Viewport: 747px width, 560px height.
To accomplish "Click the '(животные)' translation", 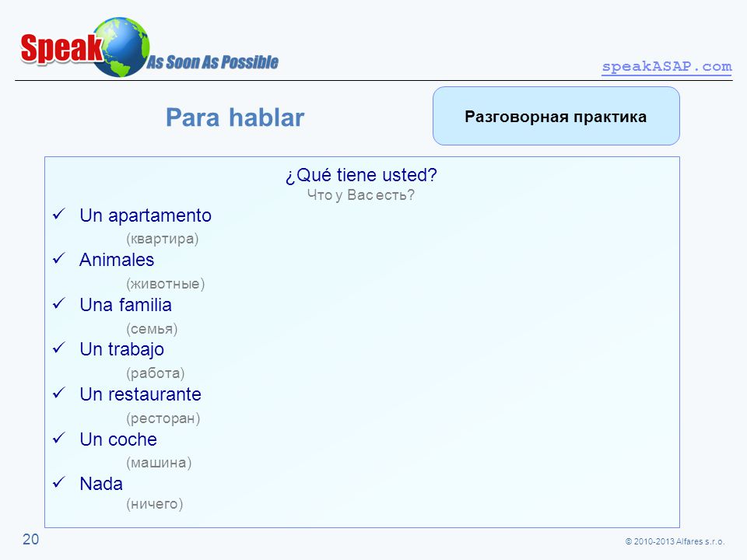I will pos(165,284).
